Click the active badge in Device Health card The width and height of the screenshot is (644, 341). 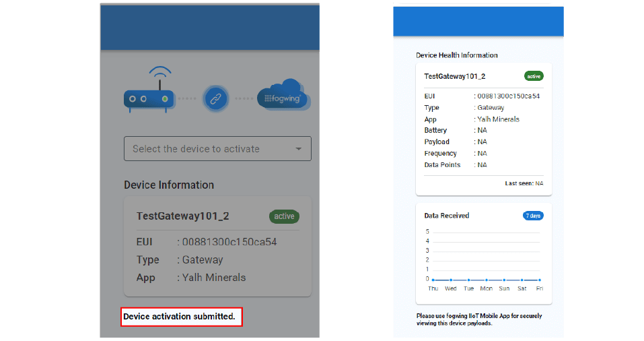click(x=534, y=76)
